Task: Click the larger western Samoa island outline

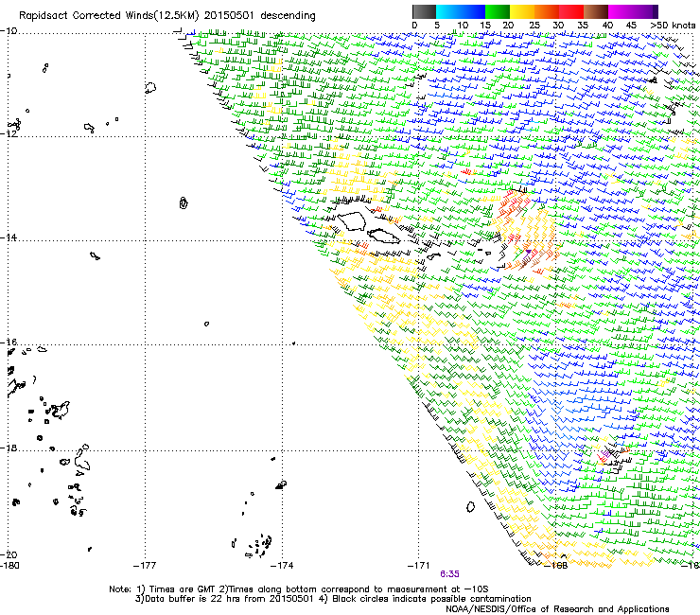Action: [352, 221]
